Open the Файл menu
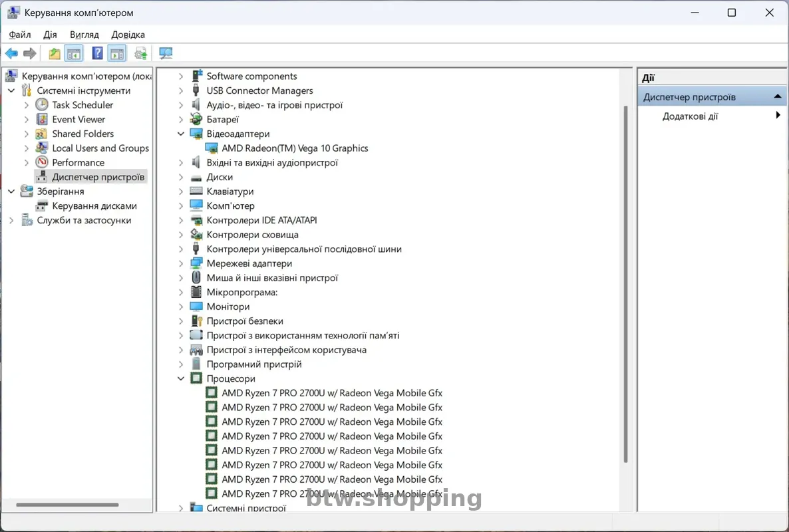789x532 pixels. pos(20,35)
